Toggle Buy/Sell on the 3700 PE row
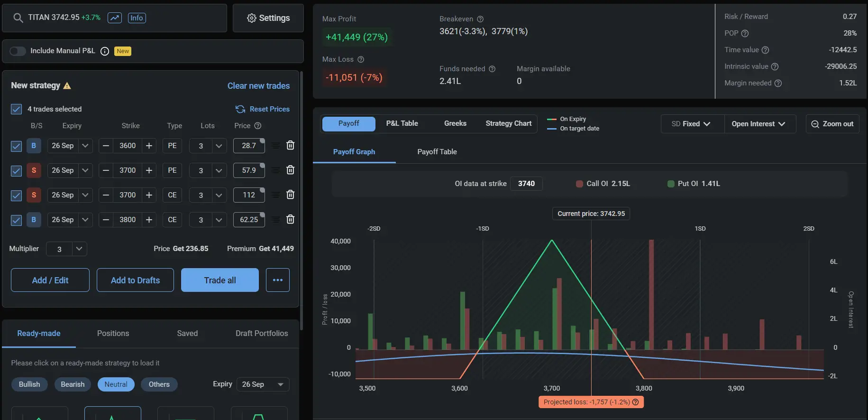The width and height of the screenshot is (868, 420). [34, 170]
